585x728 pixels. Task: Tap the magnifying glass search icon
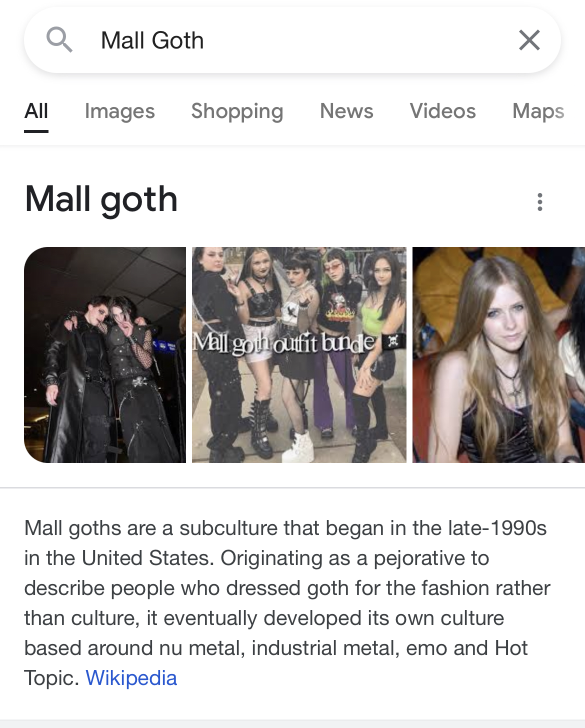pyautogui.click(x=59, y=40)
